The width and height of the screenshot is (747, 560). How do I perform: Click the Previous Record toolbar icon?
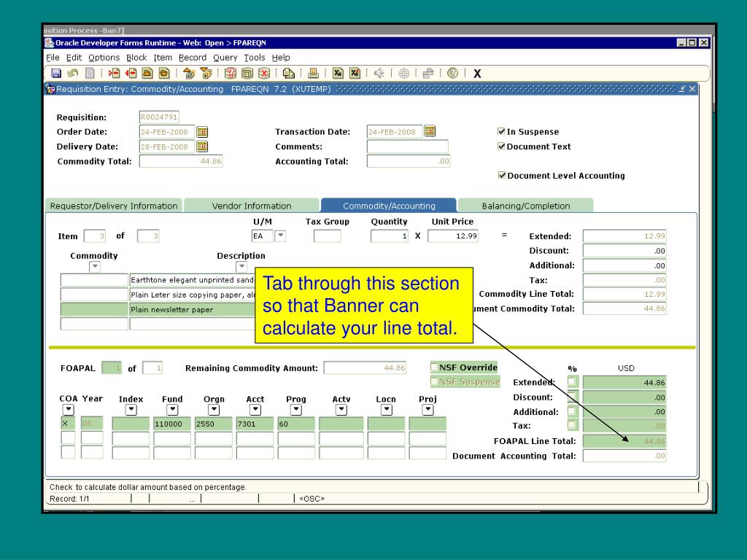tap(147, 74)
